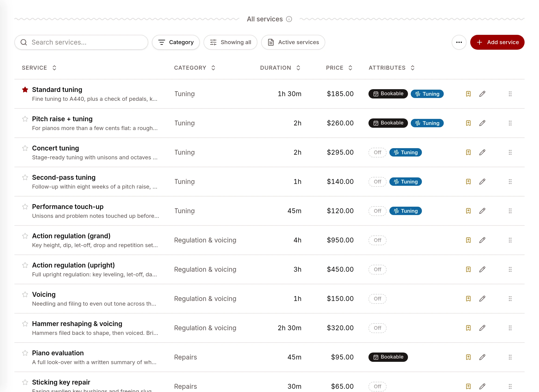
Task: Focus the Search services input field
Action: (81, 42)
